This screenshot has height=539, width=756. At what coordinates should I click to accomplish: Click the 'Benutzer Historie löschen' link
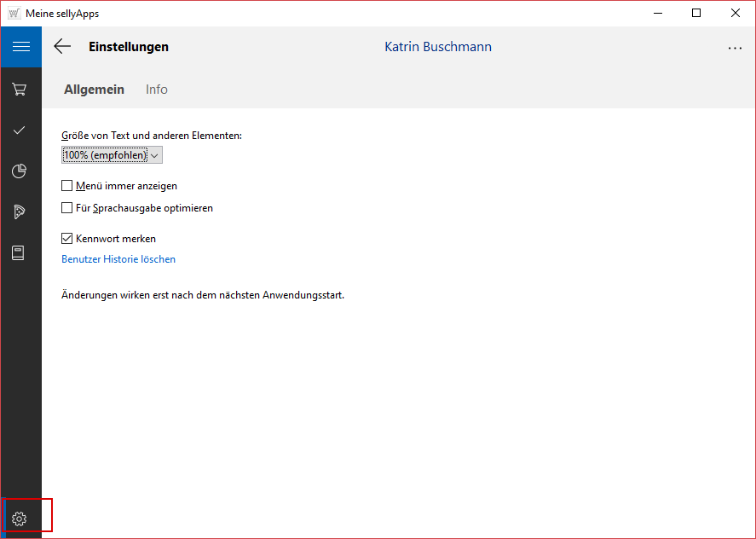tap(118, 259)
